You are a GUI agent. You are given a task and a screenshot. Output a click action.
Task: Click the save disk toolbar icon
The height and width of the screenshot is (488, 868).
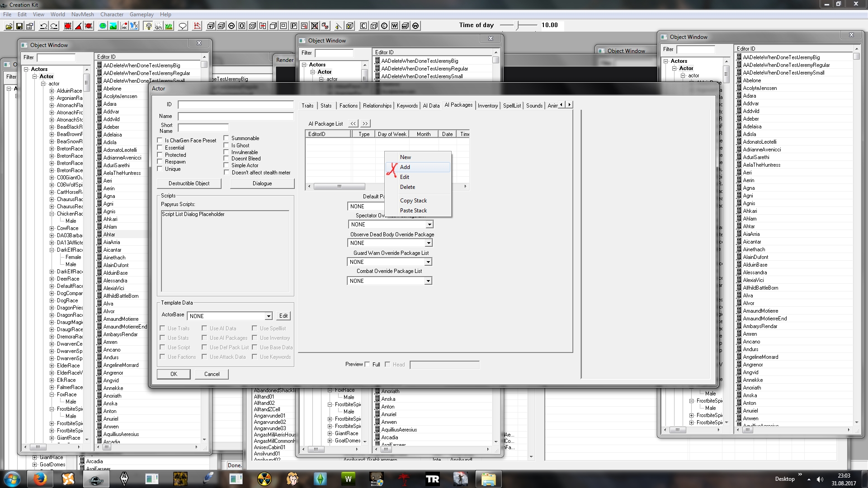click(x=19, y=26)
